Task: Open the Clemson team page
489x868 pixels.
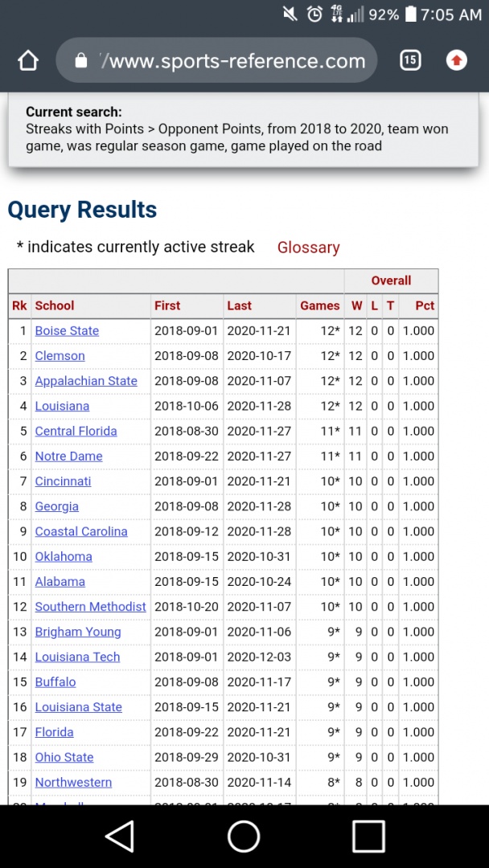Action: point(60,356)
